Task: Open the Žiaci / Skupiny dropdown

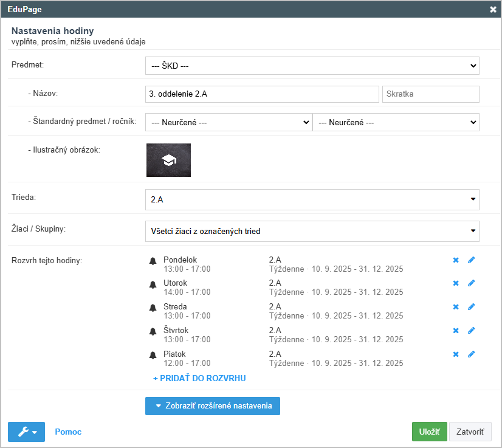Action: 312,231
